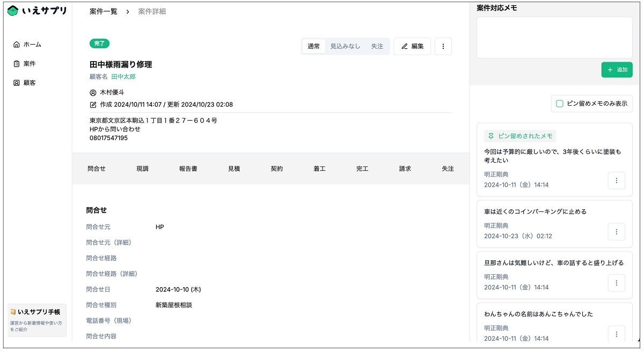Click the いえサプリ logo icon

13,11
